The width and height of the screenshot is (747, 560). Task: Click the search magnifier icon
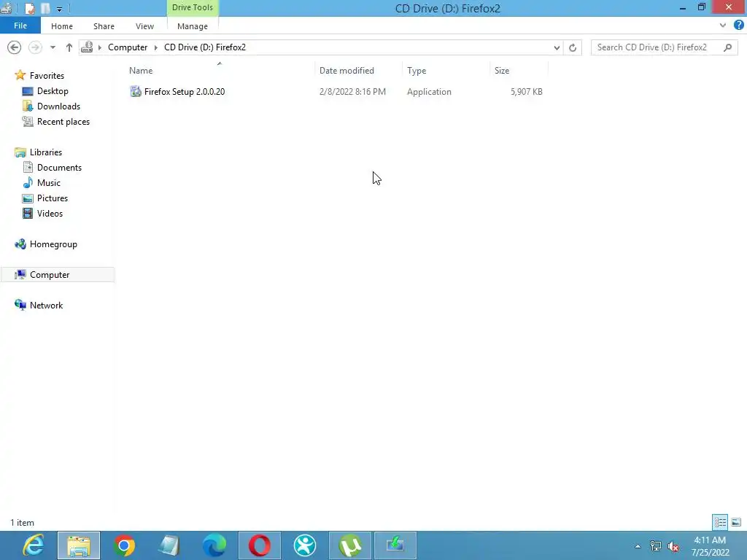click(728, 47)
